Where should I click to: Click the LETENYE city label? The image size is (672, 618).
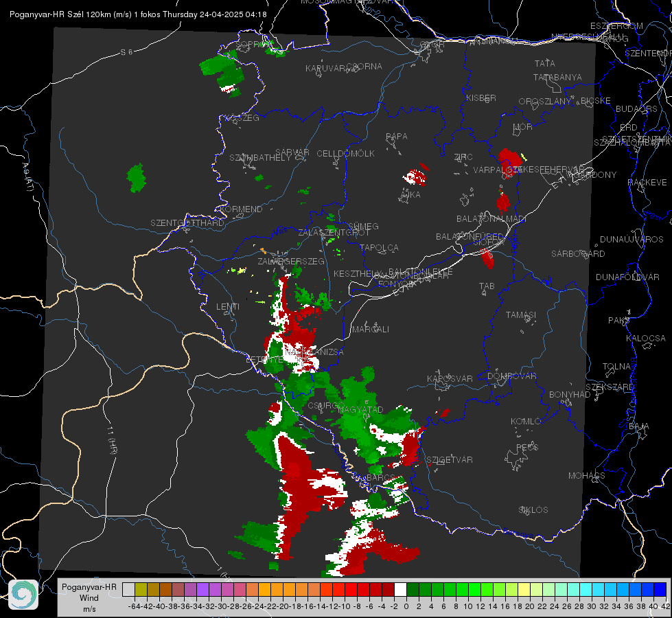[x=264, y=360]
